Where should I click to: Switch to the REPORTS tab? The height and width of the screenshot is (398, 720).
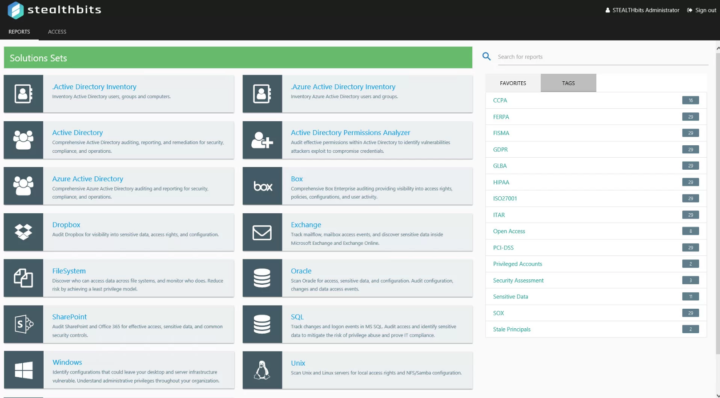click(19, 32)
